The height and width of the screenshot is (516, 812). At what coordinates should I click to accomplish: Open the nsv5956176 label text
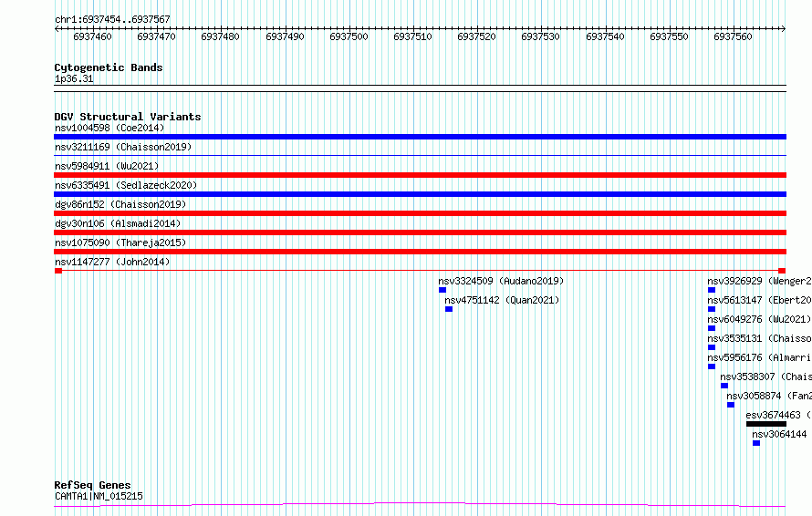[x=759, y=357]
